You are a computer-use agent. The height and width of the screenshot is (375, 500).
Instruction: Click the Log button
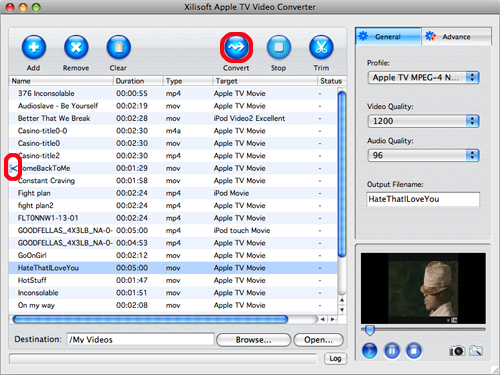[x=335, y=358]
